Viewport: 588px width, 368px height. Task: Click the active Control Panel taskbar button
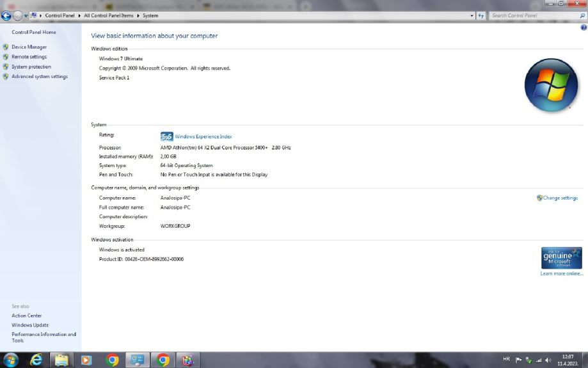click(x=138, y=360)
